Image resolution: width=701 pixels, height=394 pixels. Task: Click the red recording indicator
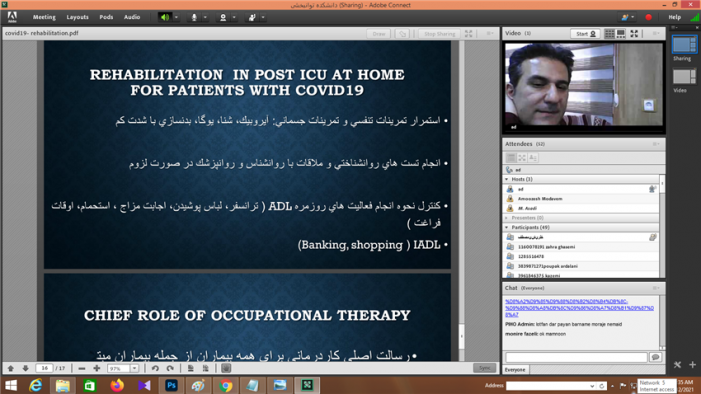[x=648, y=17]
